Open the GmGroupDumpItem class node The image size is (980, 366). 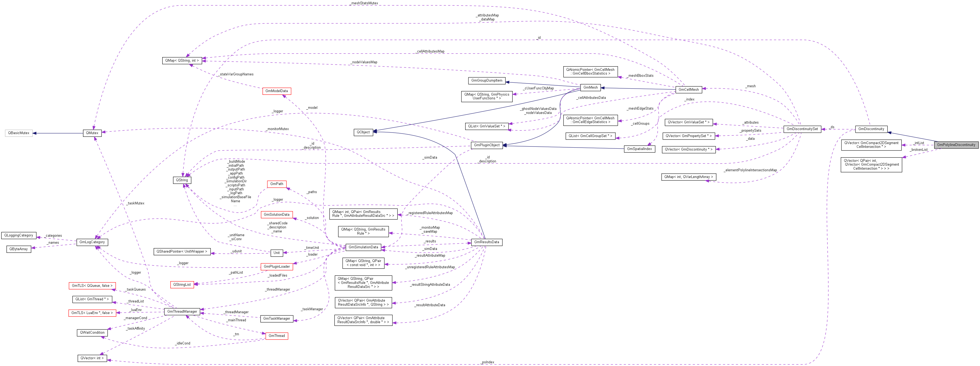(x=487, y=81)
